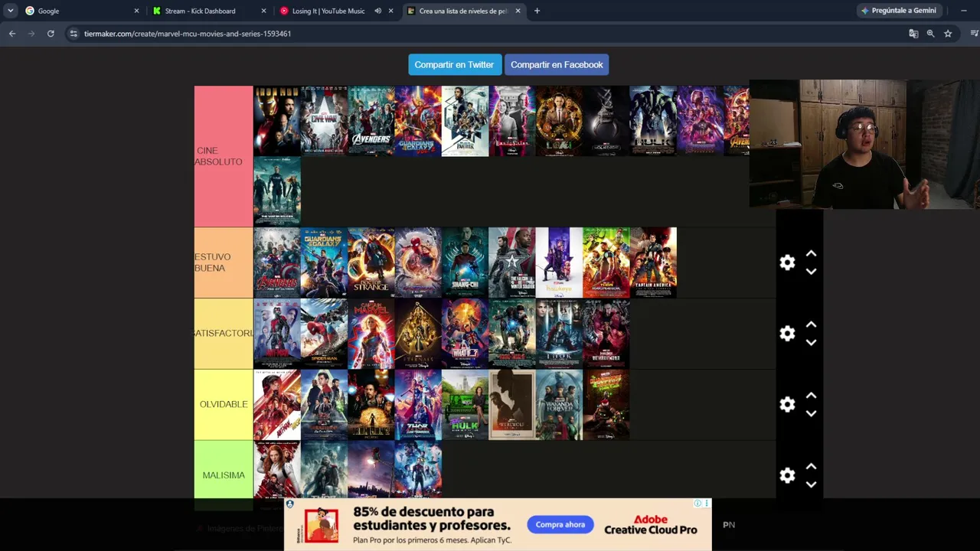Image resolution: width=980 pixels, height=551 pixels.
Task: Open settings gear for OLVIDABLE tier
Action: pos(787,405)
